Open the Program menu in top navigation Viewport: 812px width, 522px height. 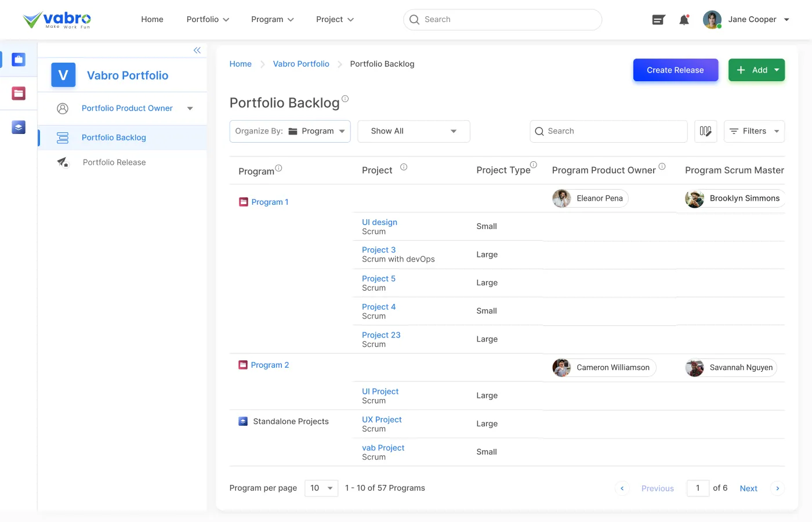tap(272, 19)
